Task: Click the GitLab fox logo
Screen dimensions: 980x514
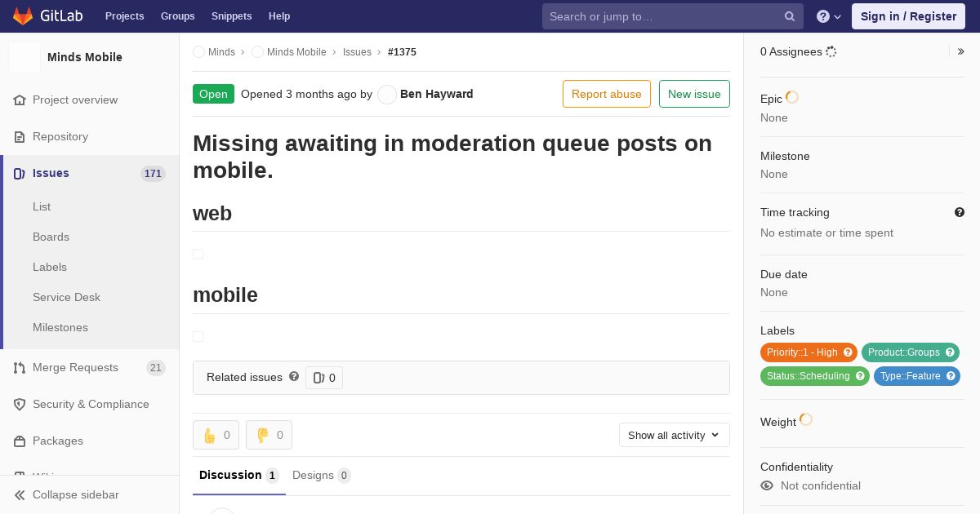Action: pos(23,16)
